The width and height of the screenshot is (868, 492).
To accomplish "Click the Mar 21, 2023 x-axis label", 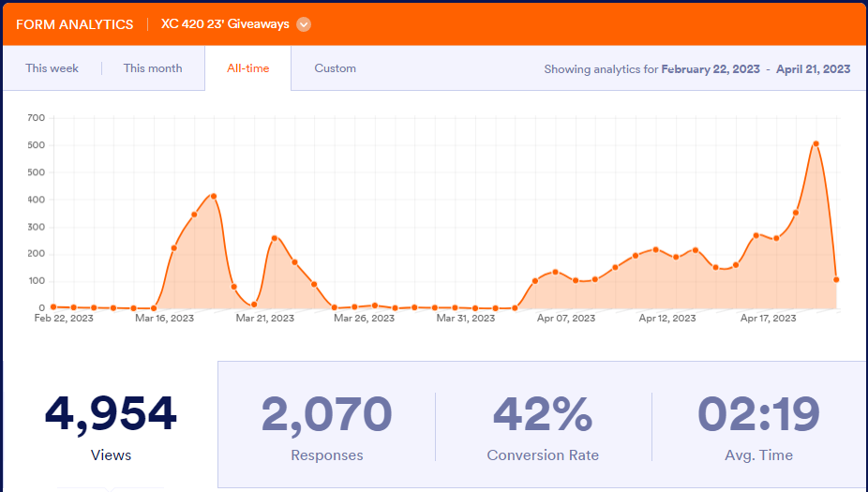I will point(264,319).
